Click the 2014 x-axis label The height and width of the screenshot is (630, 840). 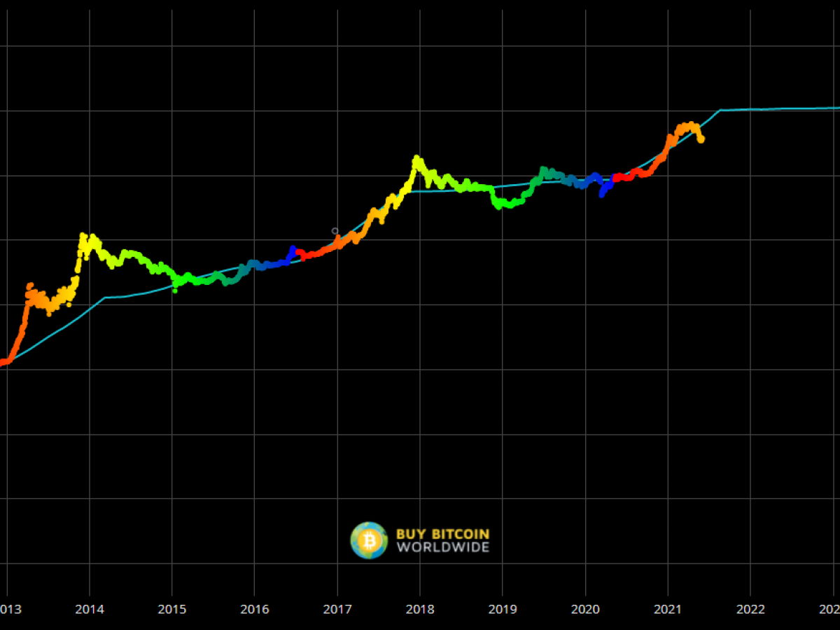pyautogui.click(x=90, y=609)
